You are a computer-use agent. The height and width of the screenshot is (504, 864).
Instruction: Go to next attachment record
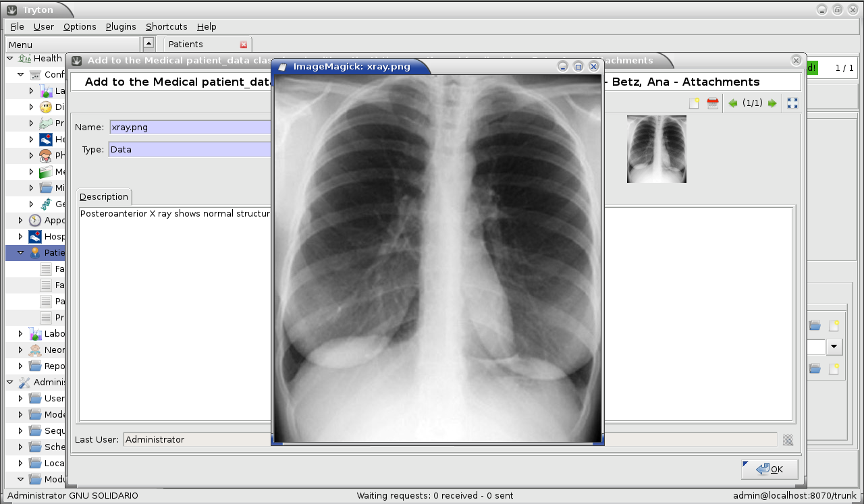coord(772,103)
